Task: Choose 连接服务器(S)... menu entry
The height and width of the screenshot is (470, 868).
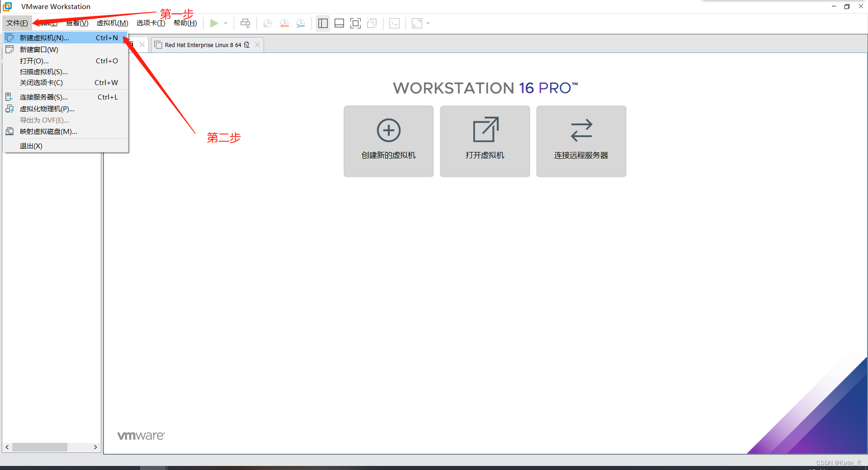Action: [66, 97]
